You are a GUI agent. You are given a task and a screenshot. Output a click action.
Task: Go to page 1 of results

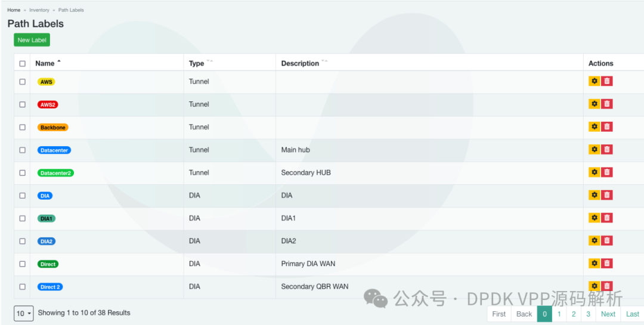tap(559, 314)
